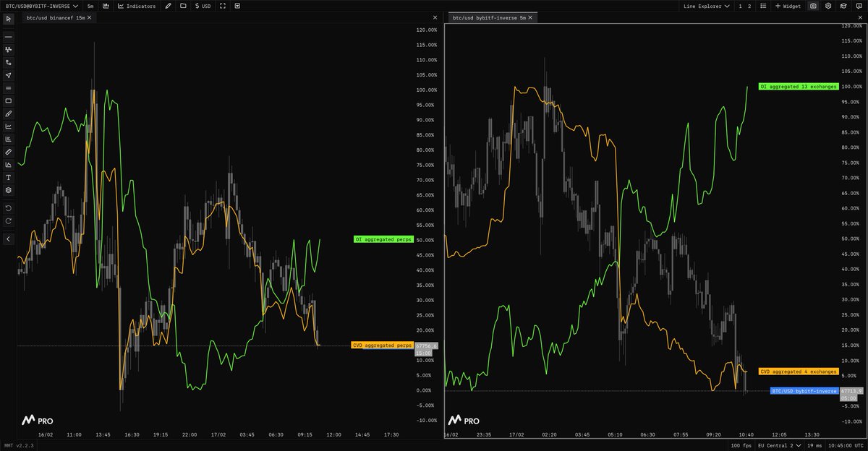The width and height of the screenshot is (868, 451).
Task: Select the node path drawing tool
Action: click(x=9, y=49)
